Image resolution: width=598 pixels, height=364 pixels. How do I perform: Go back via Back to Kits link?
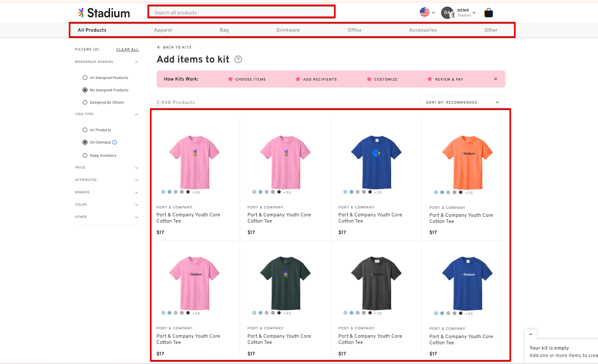click(174, 47)
